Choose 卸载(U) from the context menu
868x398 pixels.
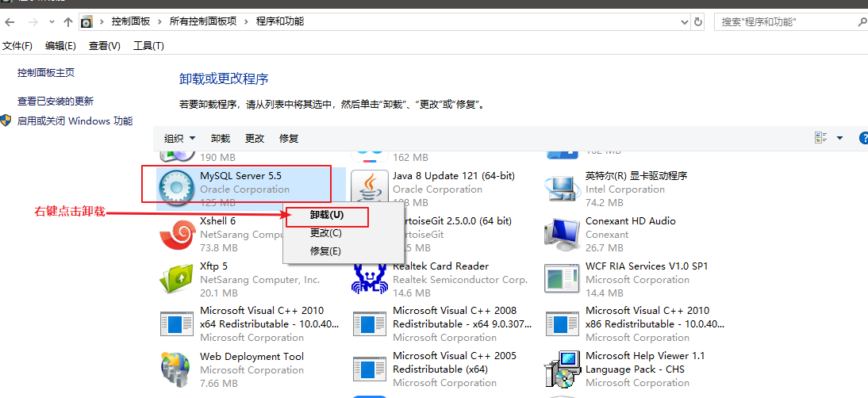point(327,215)
